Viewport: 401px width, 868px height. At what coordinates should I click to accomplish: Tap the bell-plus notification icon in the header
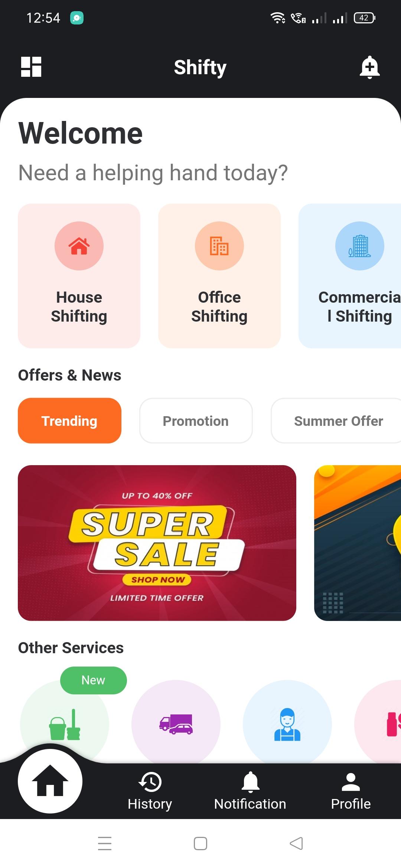tap(370, 67)
